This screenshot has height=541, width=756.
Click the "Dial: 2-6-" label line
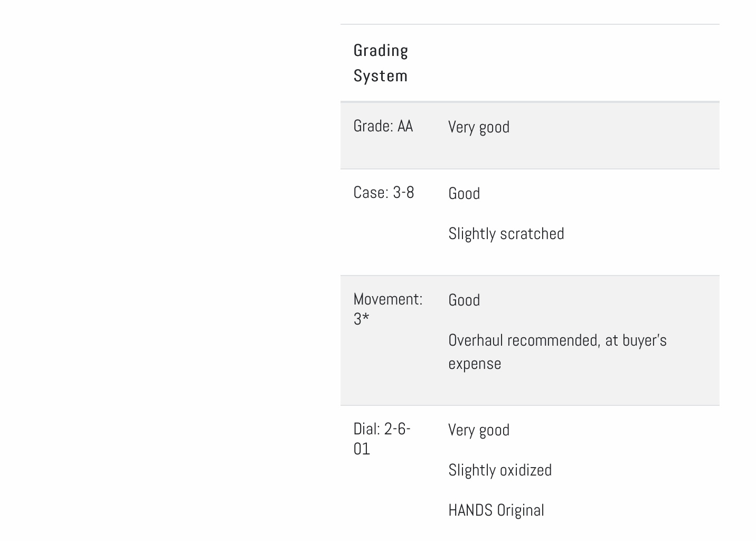point(382,429)
